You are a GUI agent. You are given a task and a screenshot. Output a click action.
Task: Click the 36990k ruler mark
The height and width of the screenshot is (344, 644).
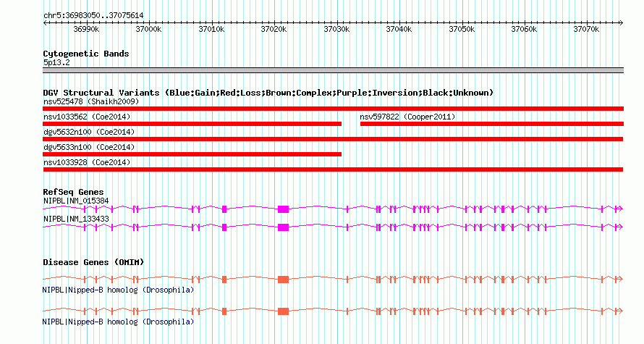(x=86, y=29)
